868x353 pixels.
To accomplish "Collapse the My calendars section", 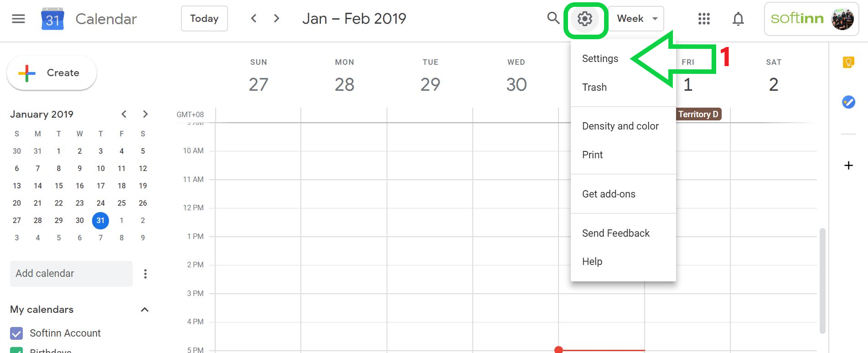I will pos(145,309).
